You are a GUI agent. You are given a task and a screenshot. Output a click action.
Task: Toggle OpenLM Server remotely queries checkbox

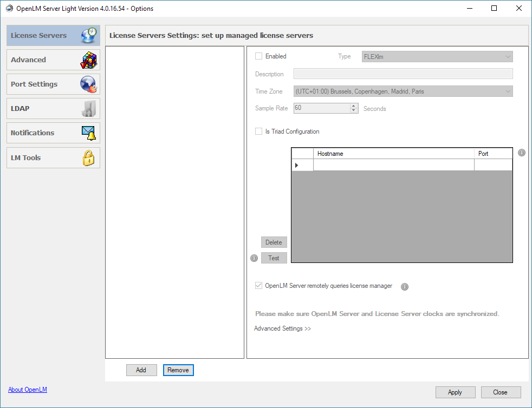[259, 286]
